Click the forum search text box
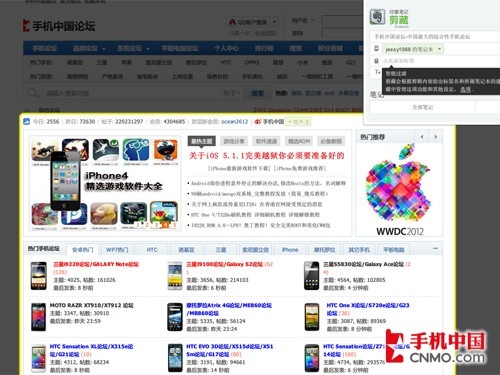Image resolution: width=500 pixels, height=375 pixels. click(132, 93)
